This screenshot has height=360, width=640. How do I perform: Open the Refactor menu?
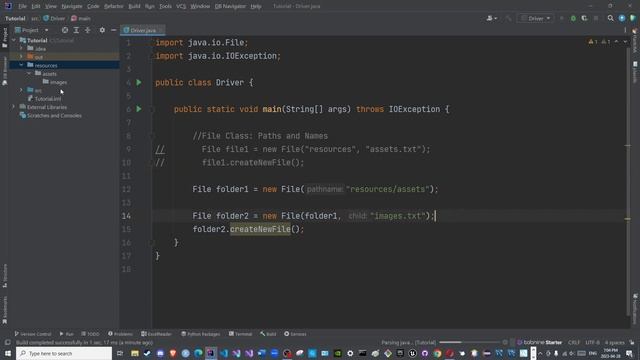tap(113, 6)
